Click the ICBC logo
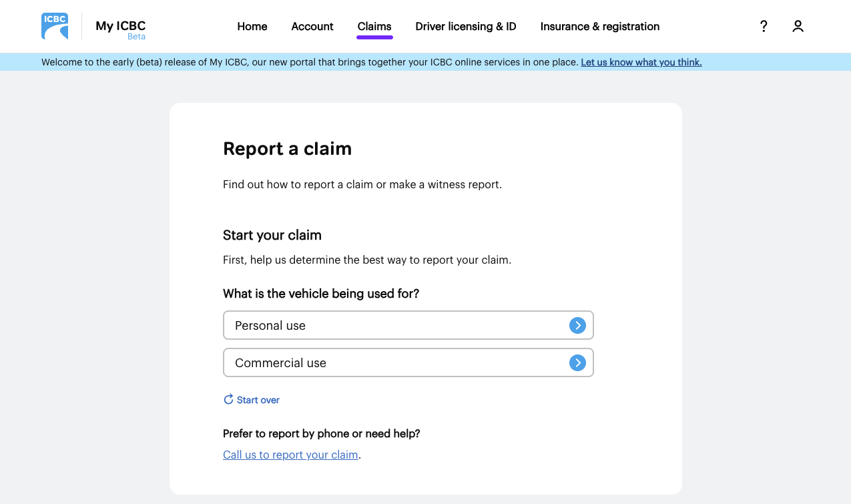851x504 pixels. pyautogui.click(x=55, y=26)
